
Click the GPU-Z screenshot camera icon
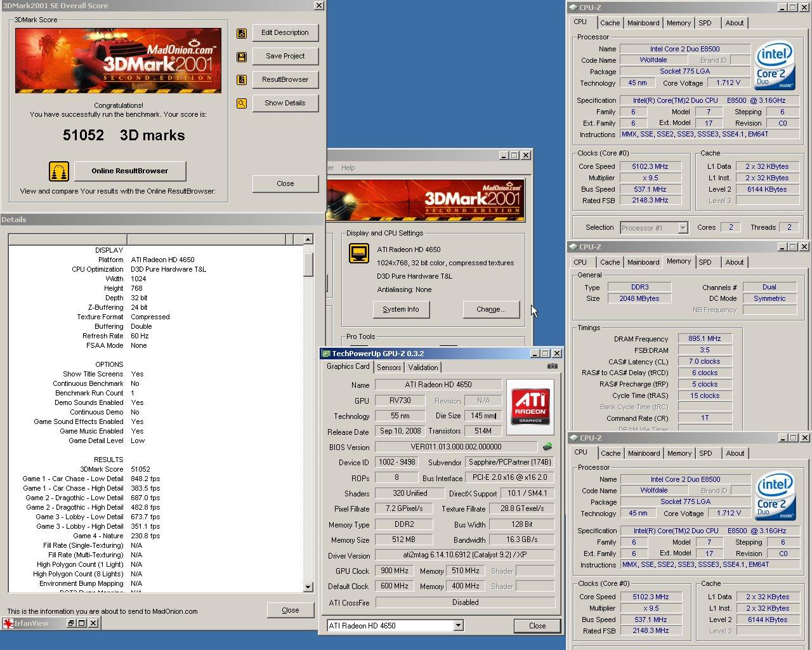(x=553, y=366)
